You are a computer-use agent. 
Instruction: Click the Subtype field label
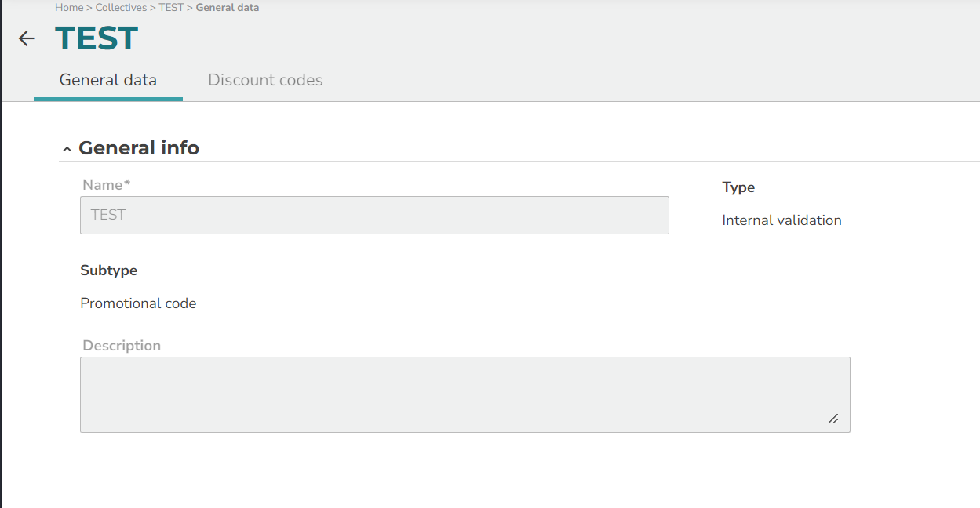[x=108, y=270]
